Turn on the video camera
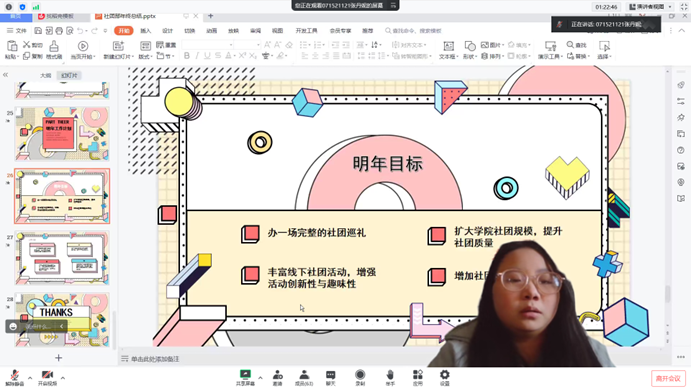691x389 pixels. coord(47,377)
